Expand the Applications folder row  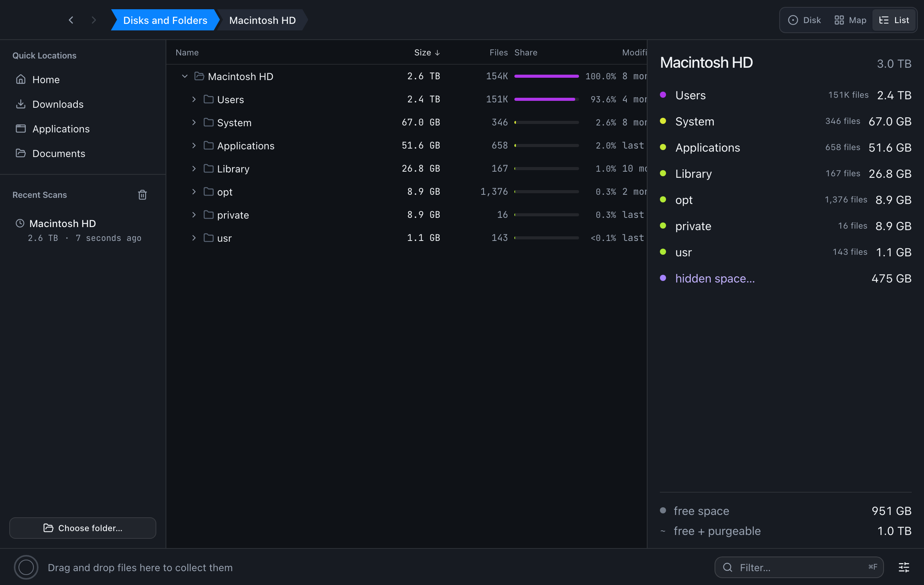[194, 145]
